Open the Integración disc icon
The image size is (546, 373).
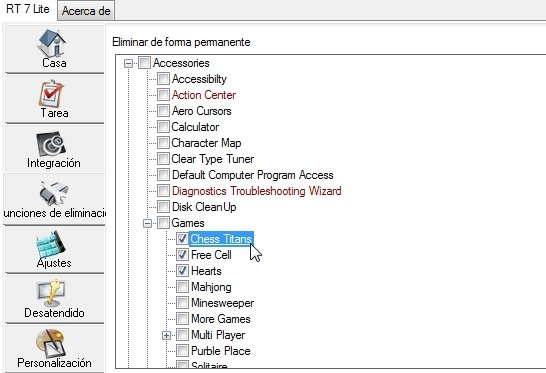coord(51,143)
